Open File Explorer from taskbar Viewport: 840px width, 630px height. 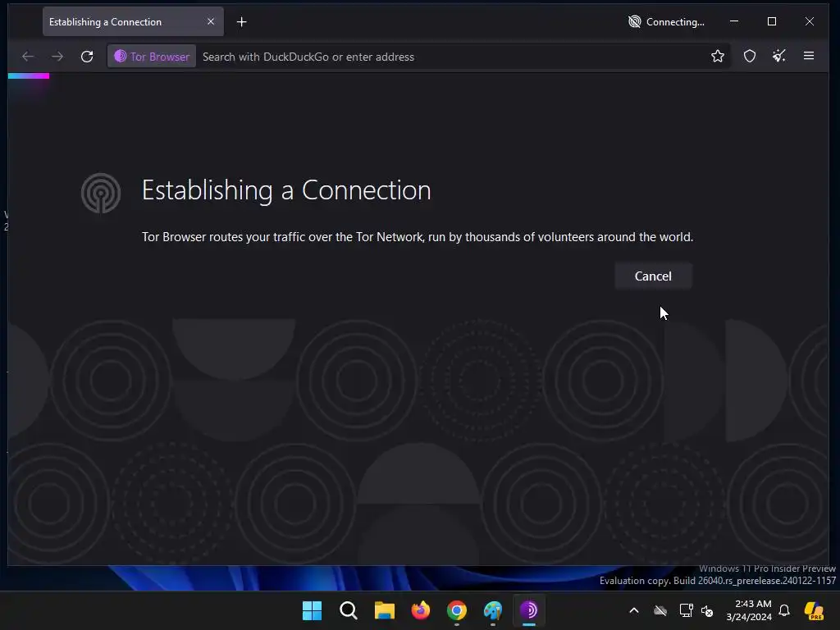(385, 610)
